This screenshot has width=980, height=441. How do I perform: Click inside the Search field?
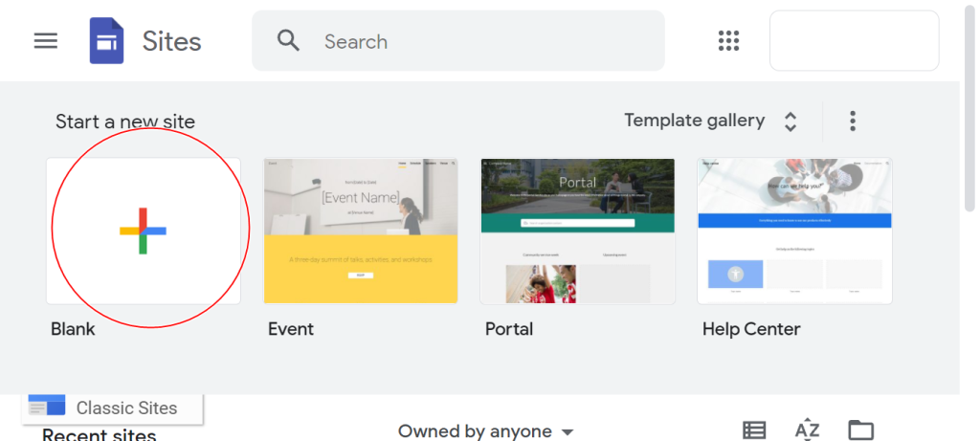458,40
